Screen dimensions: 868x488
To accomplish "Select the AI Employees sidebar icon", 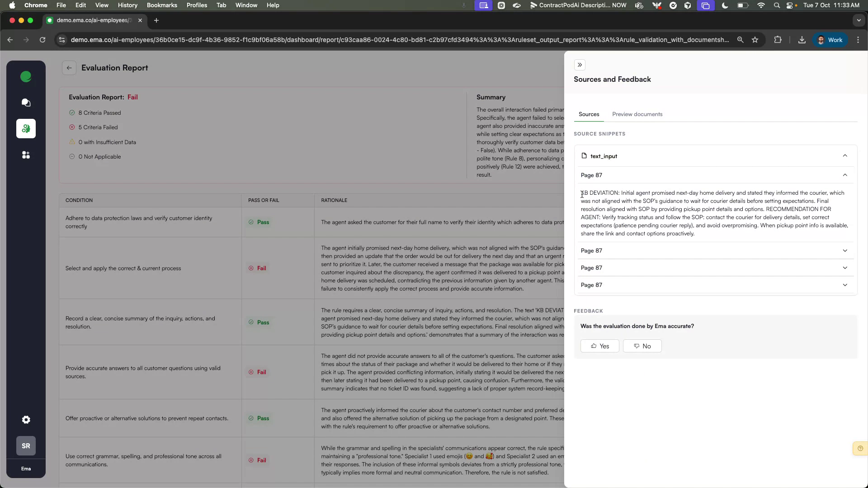I will 26,129.
